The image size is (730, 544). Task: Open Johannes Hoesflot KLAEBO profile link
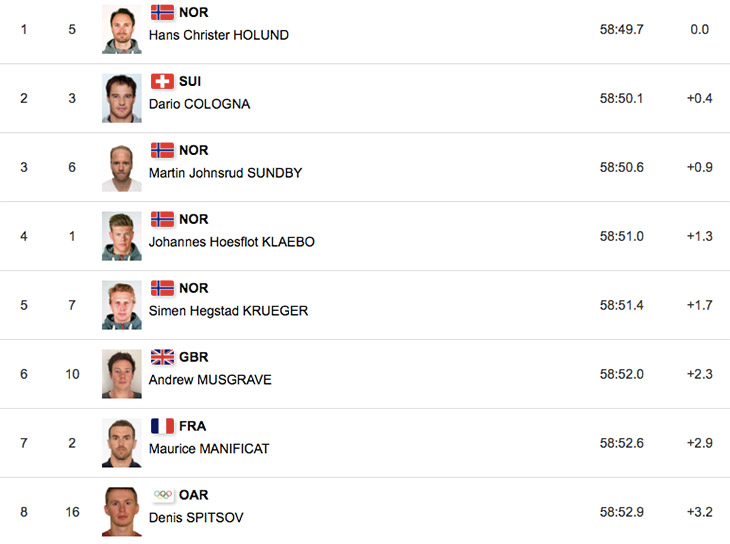232,242
